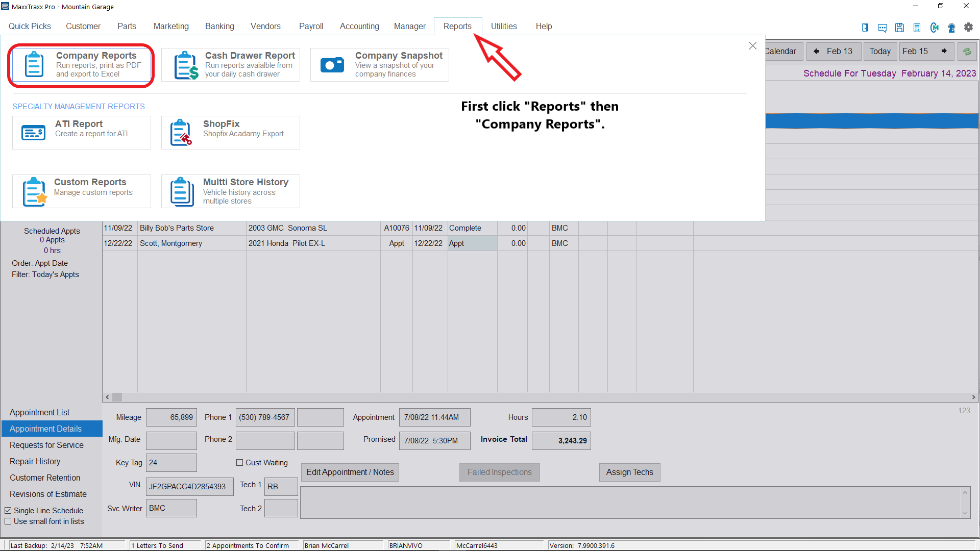
Task: Open the Company Snapshot camera tile
Action: pyautogui.click(x=380, y=65)
